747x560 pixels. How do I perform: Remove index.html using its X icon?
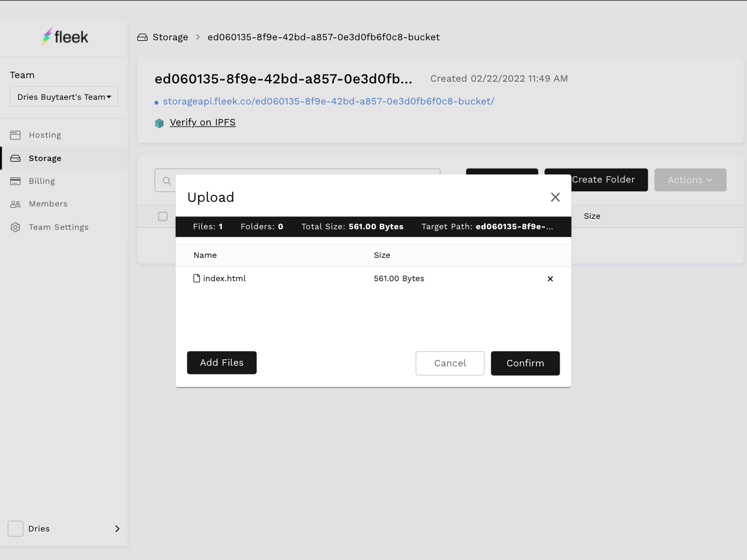click(550, 279)
